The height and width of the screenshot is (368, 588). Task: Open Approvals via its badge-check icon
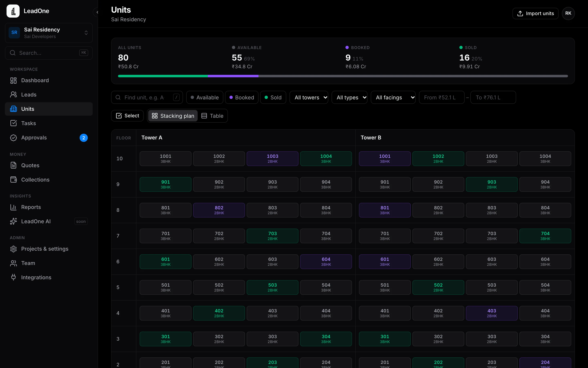[x=14, y=138]
